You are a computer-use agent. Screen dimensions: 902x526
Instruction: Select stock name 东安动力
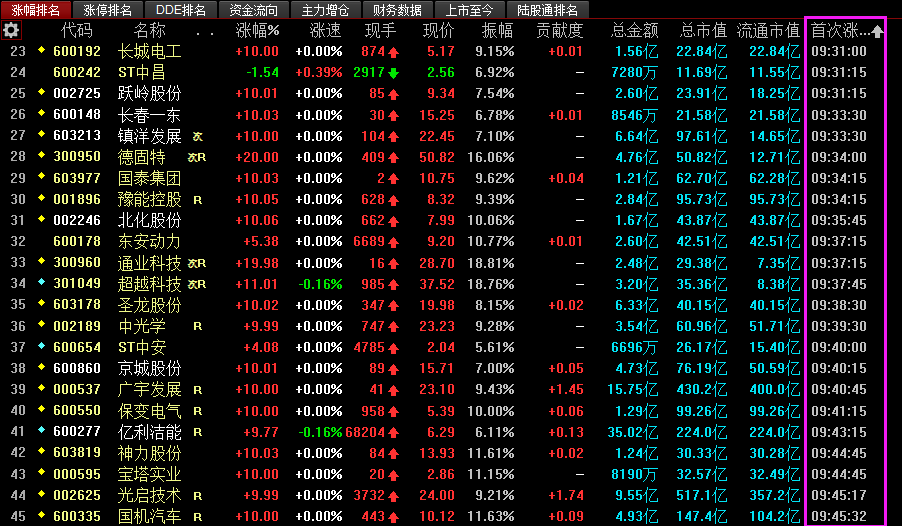pos(150,242)
